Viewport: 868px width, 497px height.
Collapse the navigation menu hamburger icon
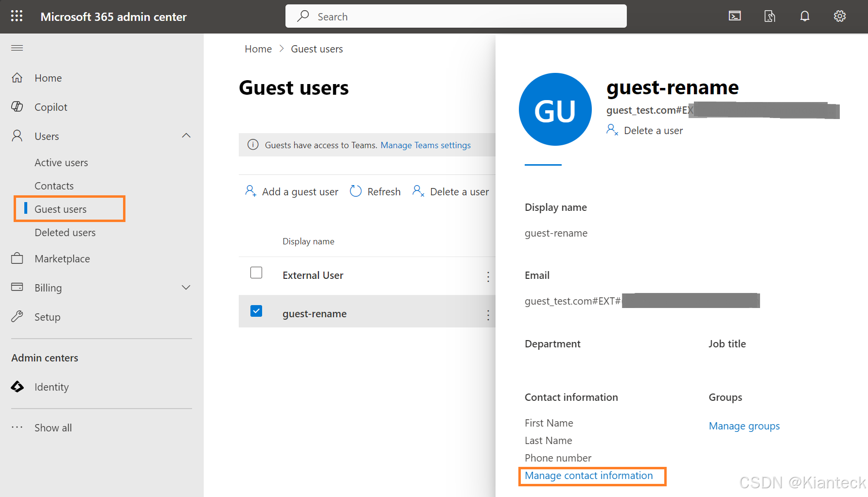17,48
